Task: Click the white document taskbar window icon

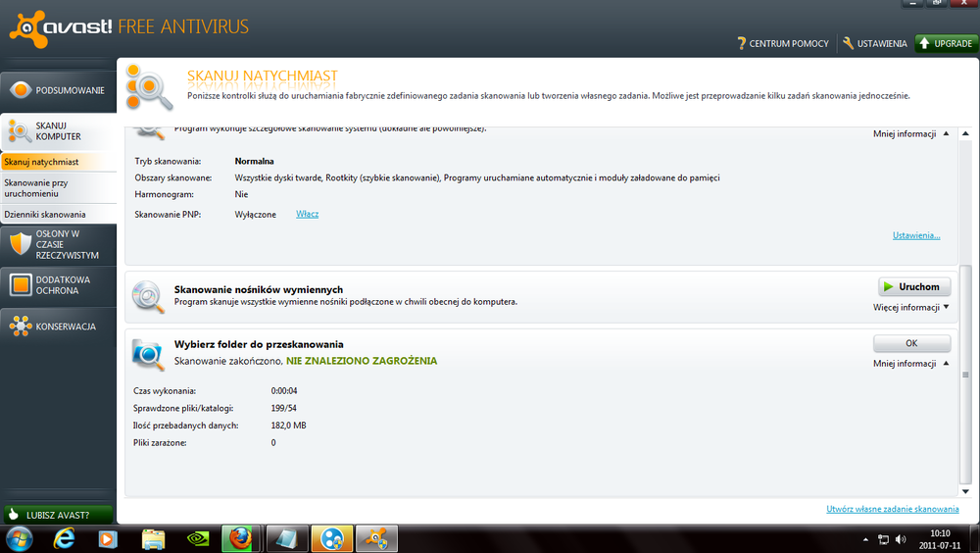Action: (286, 538)
